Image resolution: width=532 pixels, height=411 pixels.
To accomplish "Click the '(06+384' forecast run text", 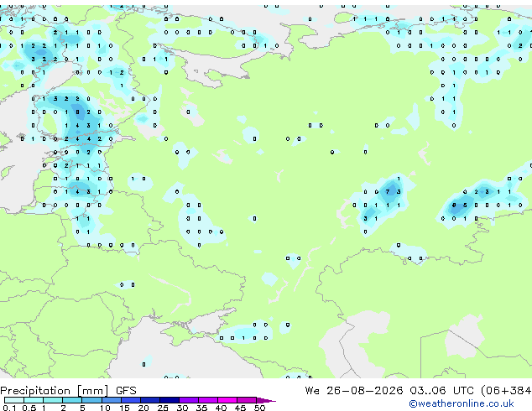I will click(x=506, y=391).
